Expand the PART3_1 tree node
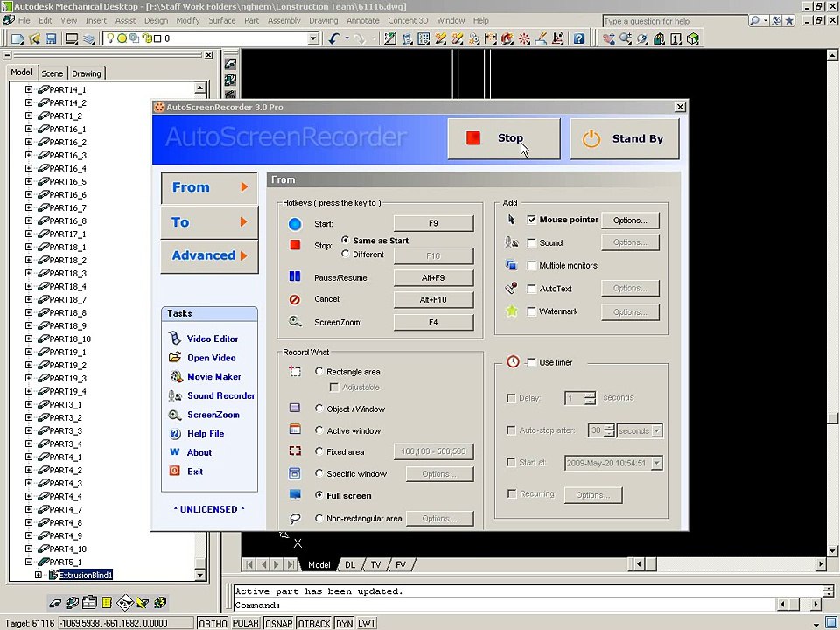 tap(29, 404)
